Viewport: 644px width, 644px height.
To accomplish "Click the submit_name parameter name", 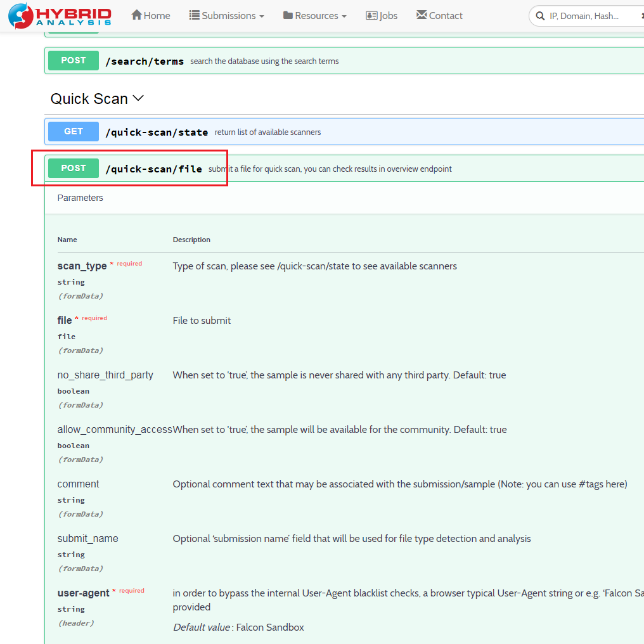I will [88, 538].
